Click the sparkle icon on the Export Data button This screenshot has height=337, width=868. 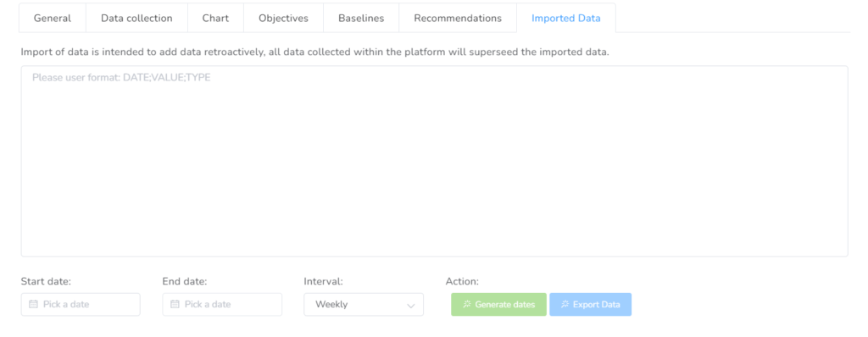pyautogui.click(x=565, y=304)
